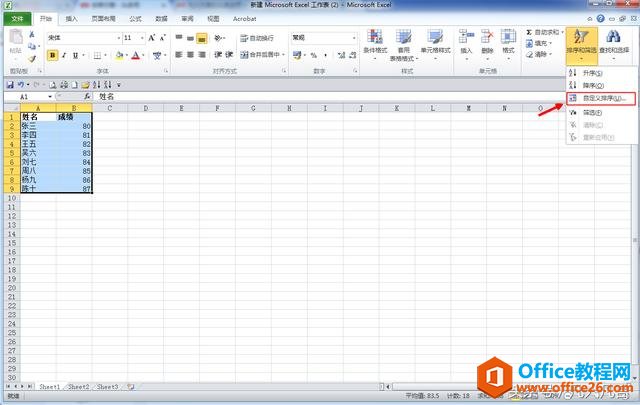Screen dimensions: 640x405
Task: Toggle center text horizontally
Action: coord(190,55)
